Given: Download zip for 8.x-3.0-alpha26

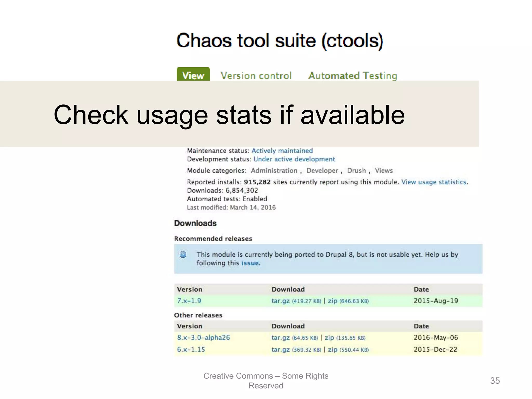Looking at the screenshot, I should coord(329,338).
